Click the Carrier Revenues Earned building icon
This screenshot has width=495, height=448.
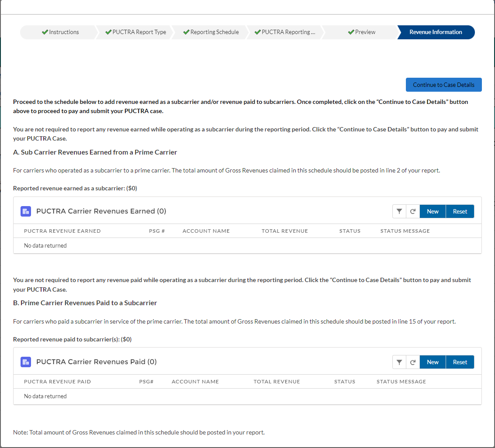26,211
